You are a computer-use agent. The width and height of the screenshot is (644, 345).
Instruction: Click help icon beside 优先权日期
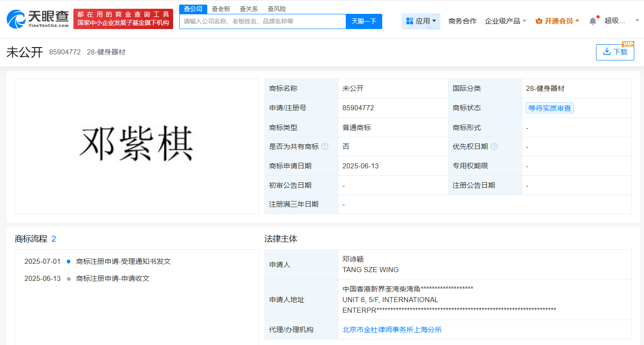click(494, 146)
